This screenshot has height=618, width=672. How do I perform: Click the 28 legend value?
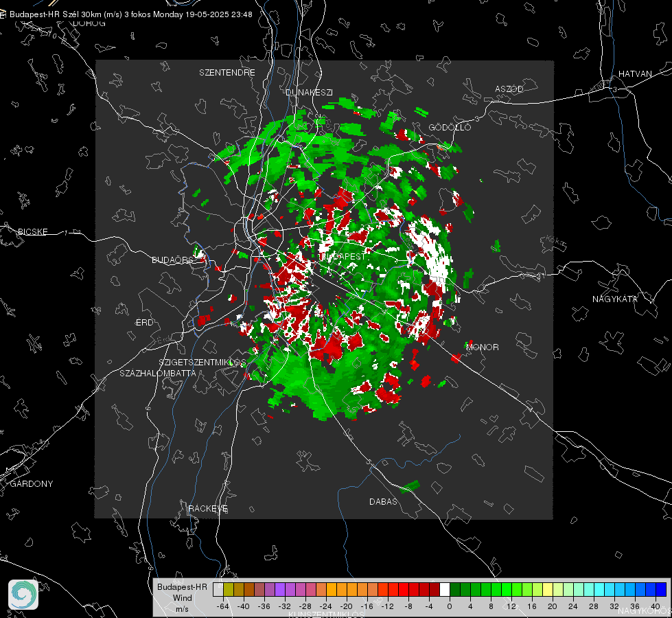click(594, 606)
